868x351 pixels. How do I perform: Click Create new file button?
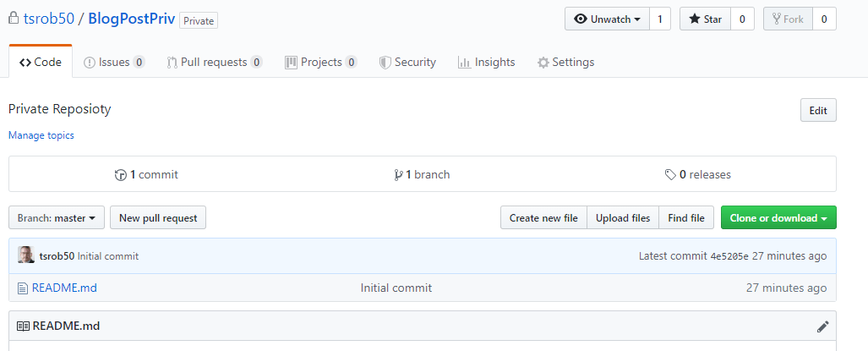(x=543, y=218)
